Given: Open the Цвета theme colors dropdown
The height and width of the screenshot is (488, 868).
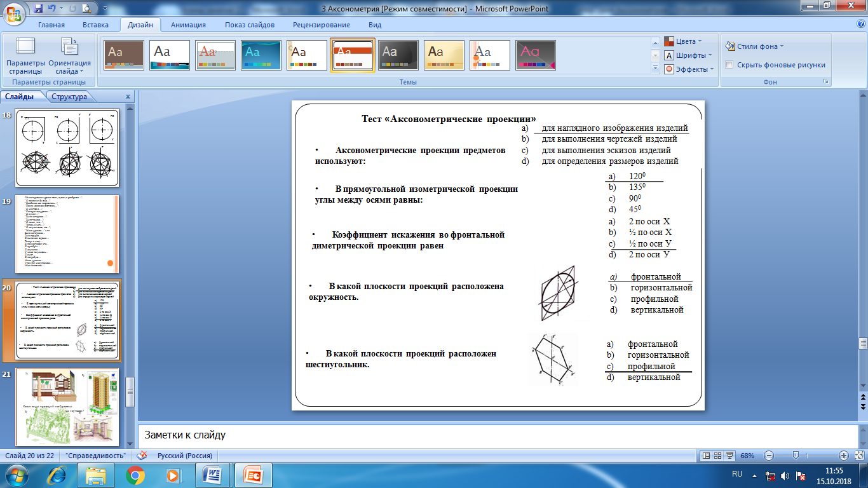Looking at the screenshot, I should pyautogui.click(x=684, y=41).
